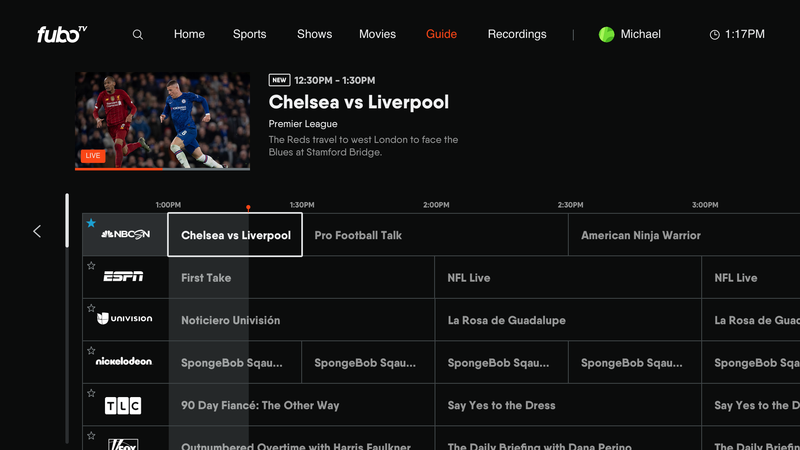Open the Movies tab
This screenshot has height=450, width=800.
coord(378,34)
